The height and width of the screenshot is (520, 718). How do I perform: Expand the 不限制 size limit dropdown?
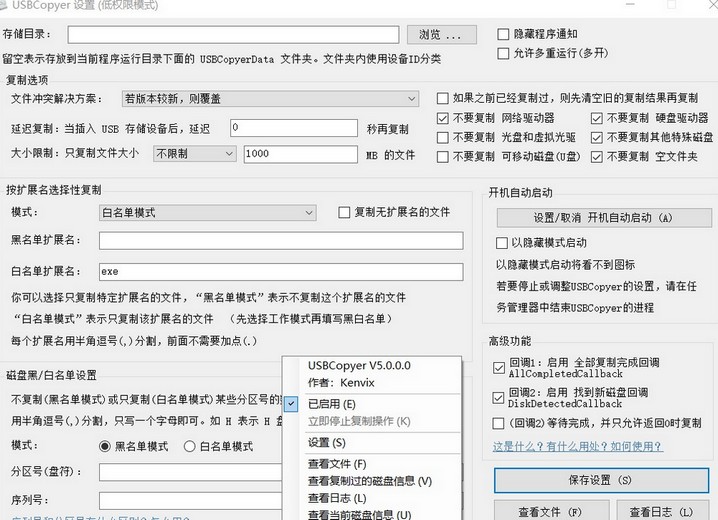click(195, 154)
